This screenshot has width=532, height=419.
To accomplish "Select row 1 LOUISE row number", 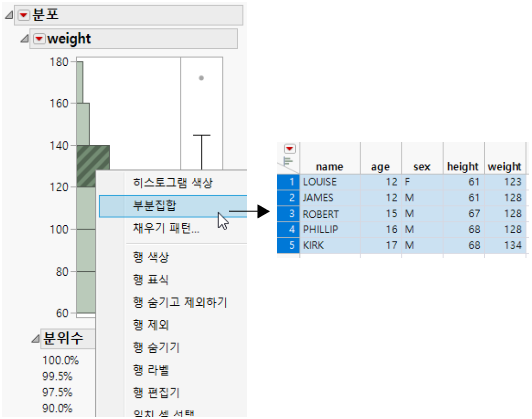I will pos(288,182).
